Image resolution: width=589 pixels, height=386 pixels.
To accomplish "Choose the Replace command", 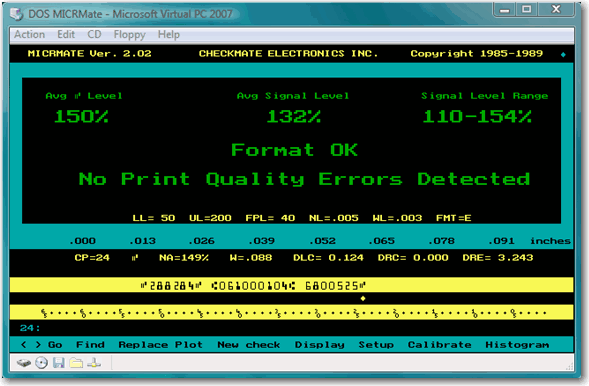I will [143, 344].
